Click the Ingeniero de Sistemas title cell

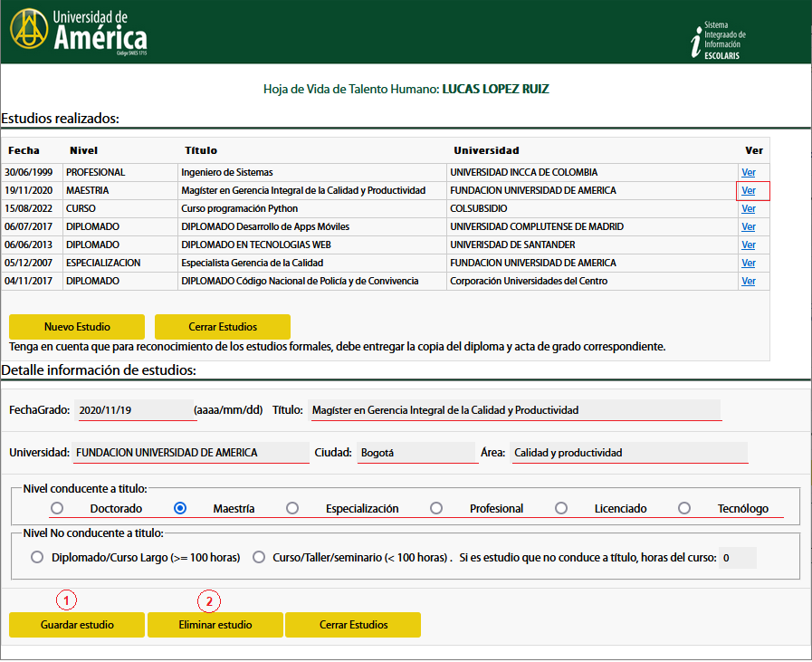click(312, 172)
